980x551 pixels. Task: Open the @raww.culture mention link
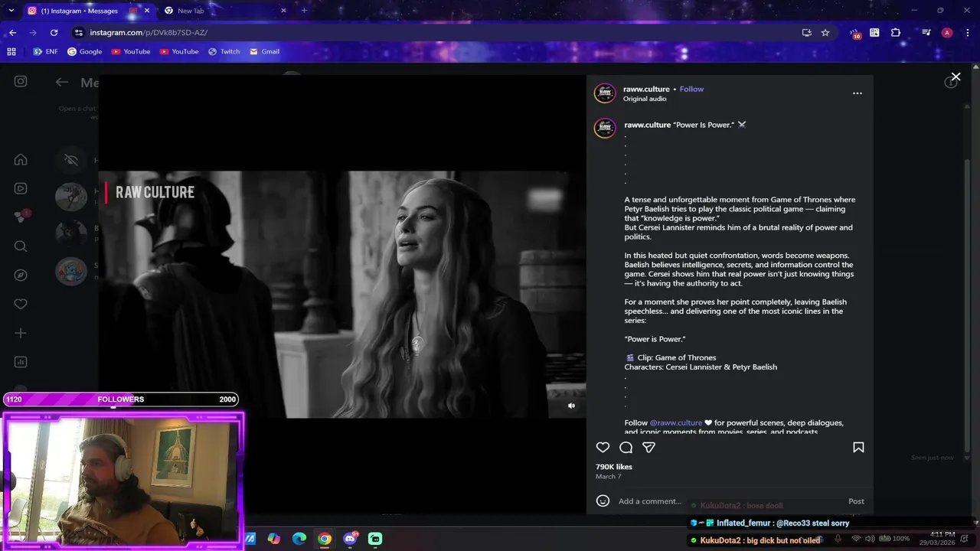point(675,422)
